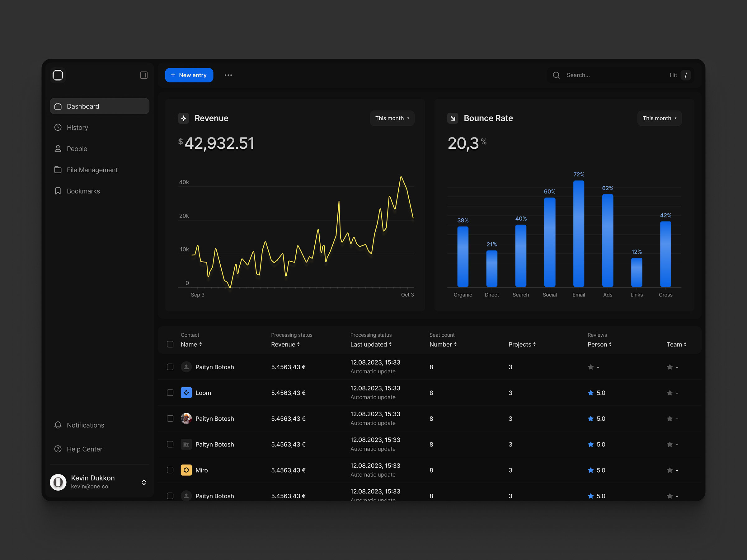Image resolution: width=747 pixels, height=560 pixels.
Task: Open Bounce Rate This month dropdown
Action: (x=660, y=118)
